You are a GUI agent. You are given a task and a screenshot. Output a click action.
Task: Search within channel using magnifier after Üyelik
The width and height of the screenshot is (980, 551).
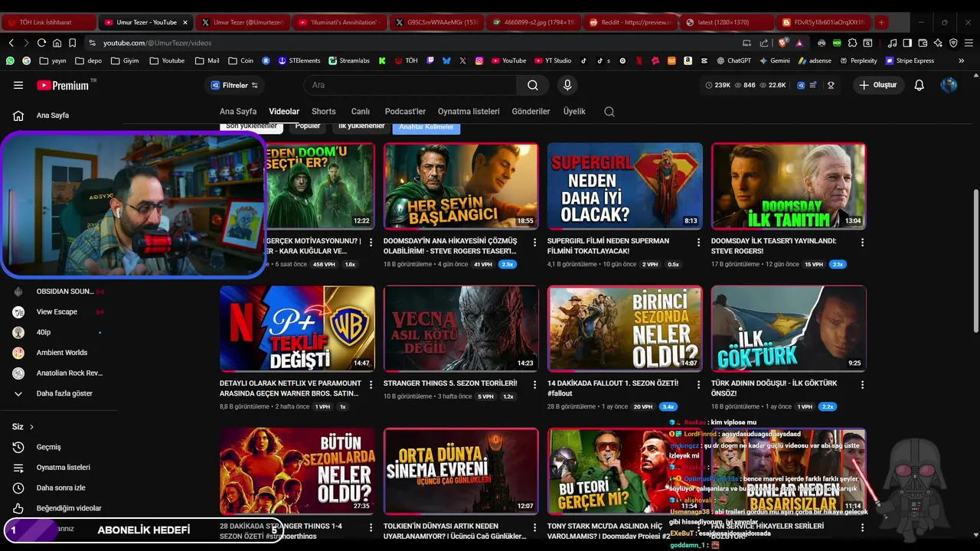tap(609, 112)
